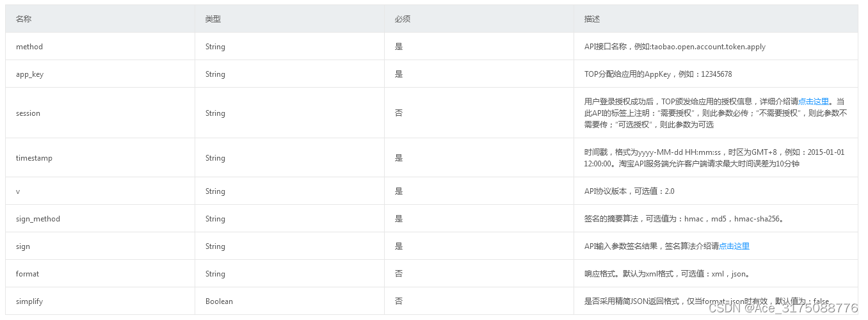Select the session parameter name cell
Screen dimensions: 868x320
pos(100,113)
